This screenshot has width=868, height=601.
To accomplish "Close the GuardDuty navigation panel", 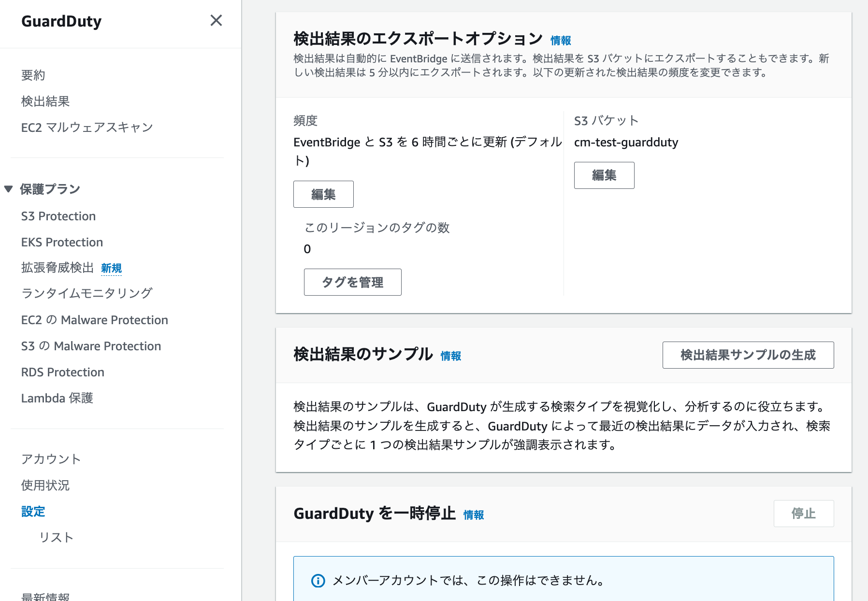I will [216, 20].
